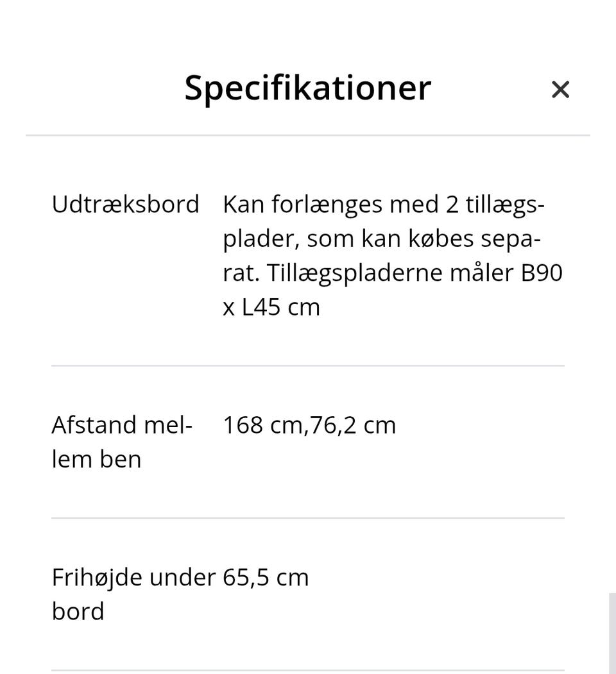This screenshot has height=674, width=616.
Task: Select the 'Frihøjde under' label
Action: pos(133,577)
